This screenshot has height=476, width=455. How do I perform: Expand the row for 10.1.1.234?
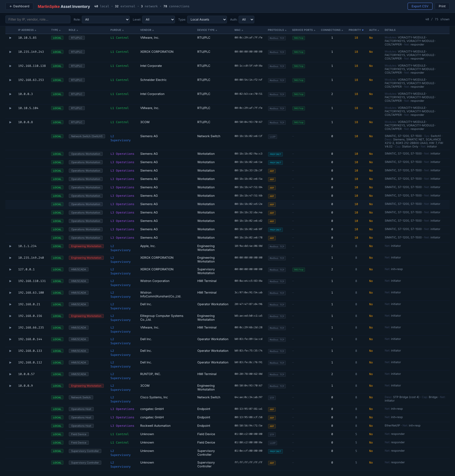click(10, 246)
